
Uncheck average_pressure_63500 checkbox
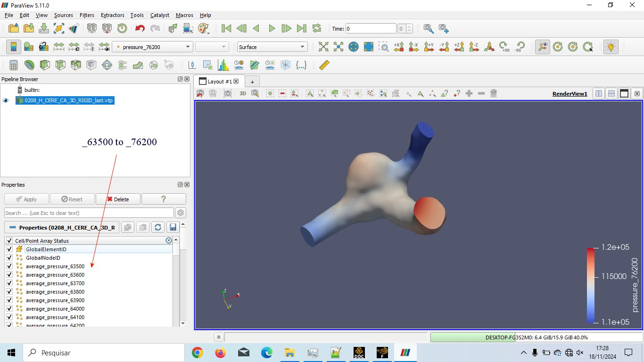9,266
